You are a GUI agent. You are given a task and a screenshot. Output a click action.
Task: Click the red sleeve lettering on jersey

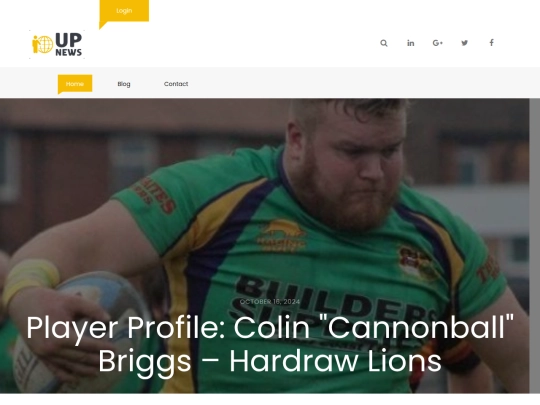155,196
